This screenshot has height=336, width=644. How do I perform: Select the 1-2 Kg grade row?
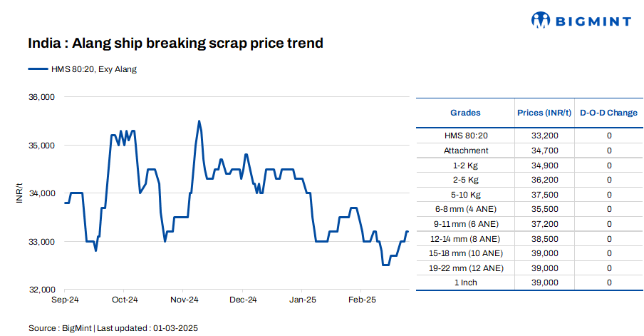[x=465, y=165]
